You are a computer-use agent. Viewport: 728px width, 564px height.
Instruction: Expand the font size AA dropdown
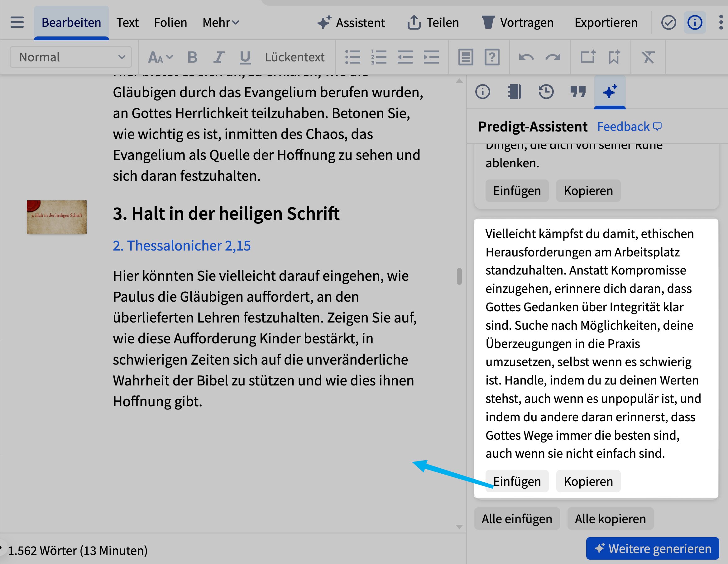pos(159,57)
